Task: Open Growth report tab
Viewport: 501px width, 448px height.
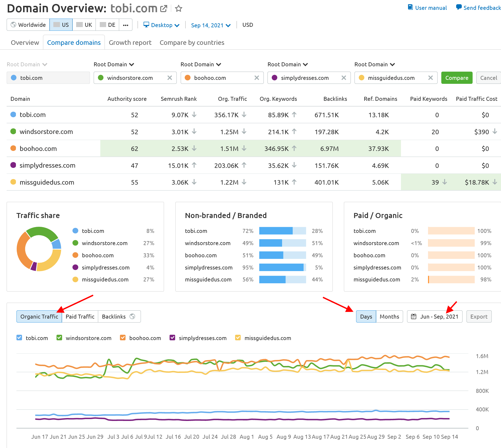Action: (x=130, y=43)
